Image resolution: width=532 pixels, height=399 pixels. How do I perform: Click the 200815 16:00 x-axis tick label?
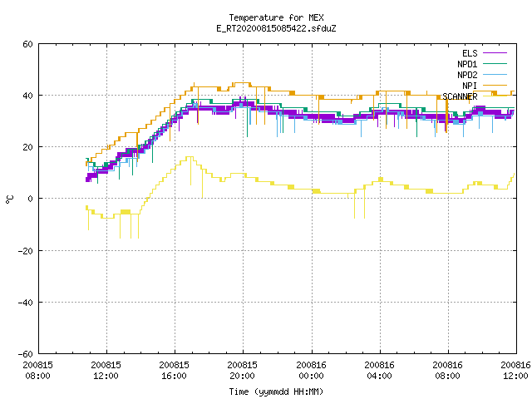coord(175,371)
